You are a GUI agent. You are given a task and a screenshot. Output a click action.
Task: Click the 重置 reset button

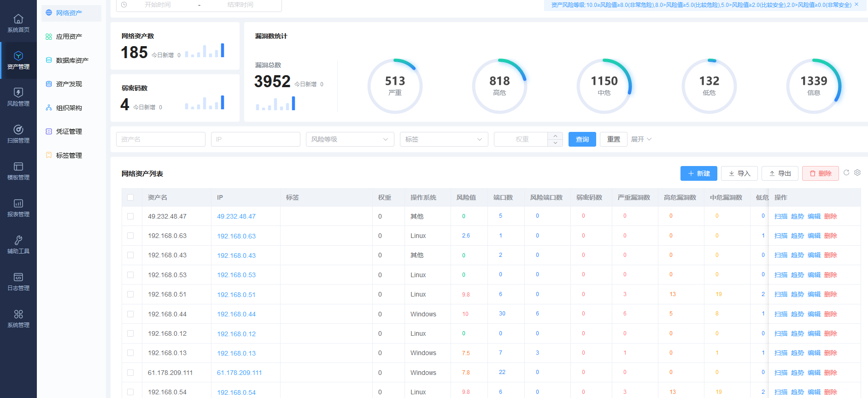tap(614, 139)
